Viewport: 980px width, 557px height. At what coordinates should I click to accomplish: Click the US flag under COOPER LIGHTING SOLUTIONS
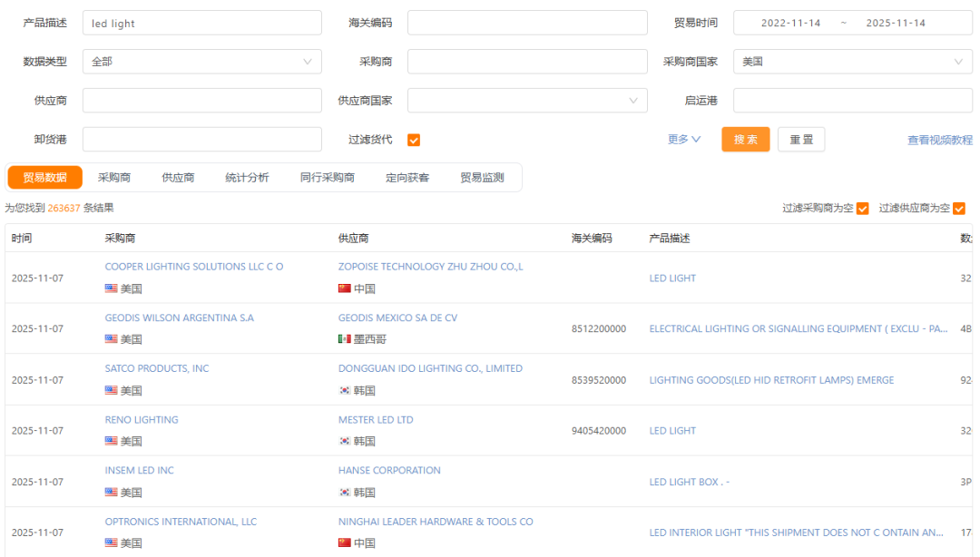(112, 288)
